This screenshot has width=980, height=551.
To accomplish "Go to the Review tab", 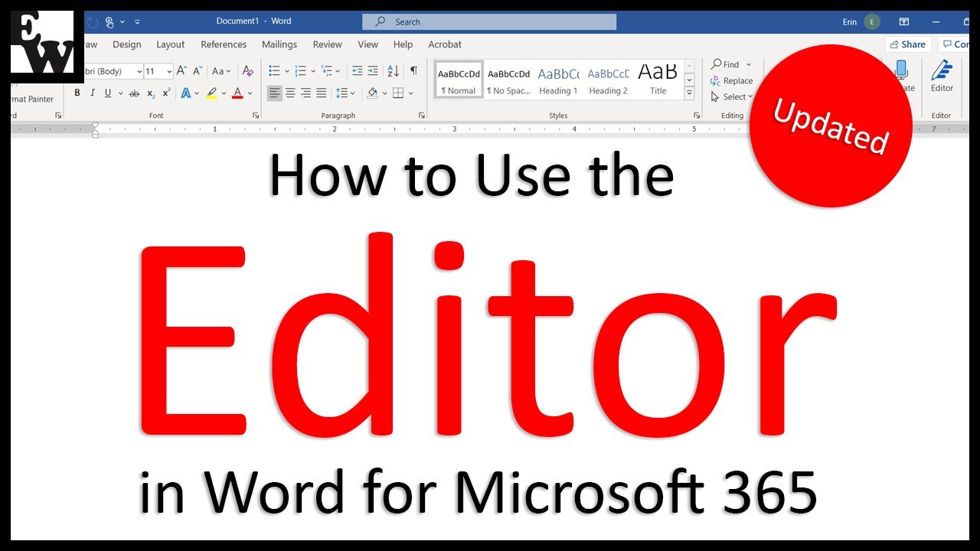I will click(x=328, y=44).
